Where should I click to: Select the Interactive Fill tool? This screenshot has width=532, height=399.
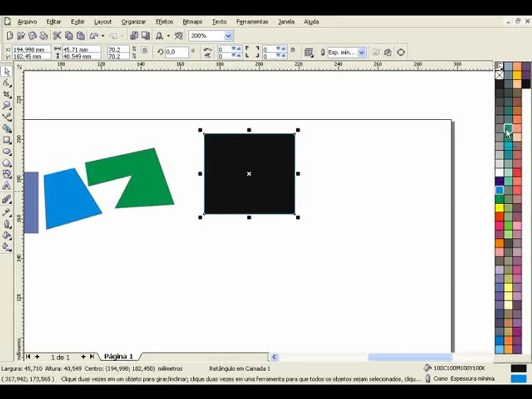(7, 247)
